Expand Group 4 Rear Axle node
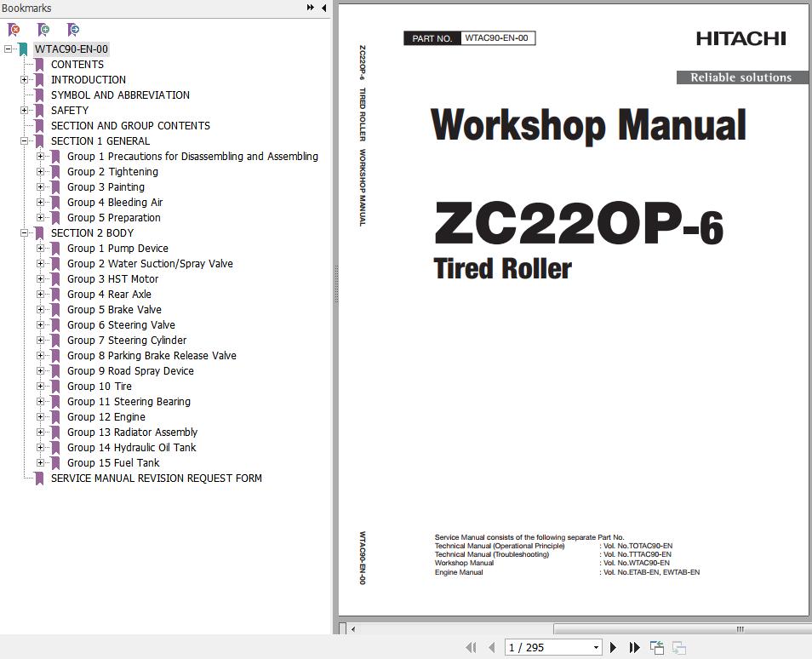Screen dimensions: 812x659 (40, 295)
